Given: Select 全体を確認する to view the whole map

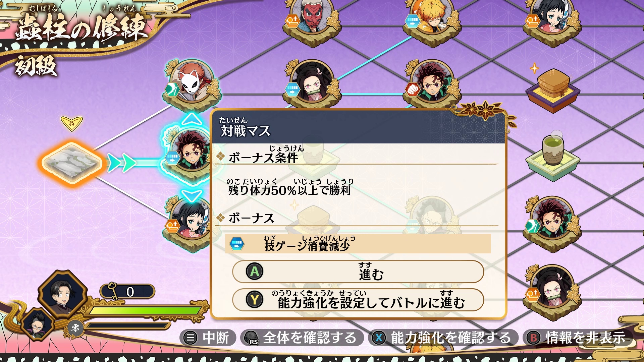Looking at the screenshot, I should tap(303, 338).
